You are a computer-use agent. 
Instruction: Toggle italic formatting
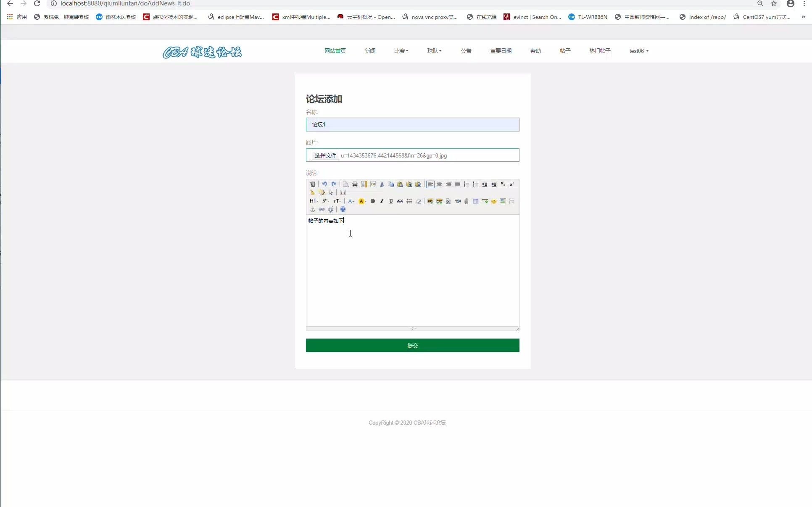382,201
